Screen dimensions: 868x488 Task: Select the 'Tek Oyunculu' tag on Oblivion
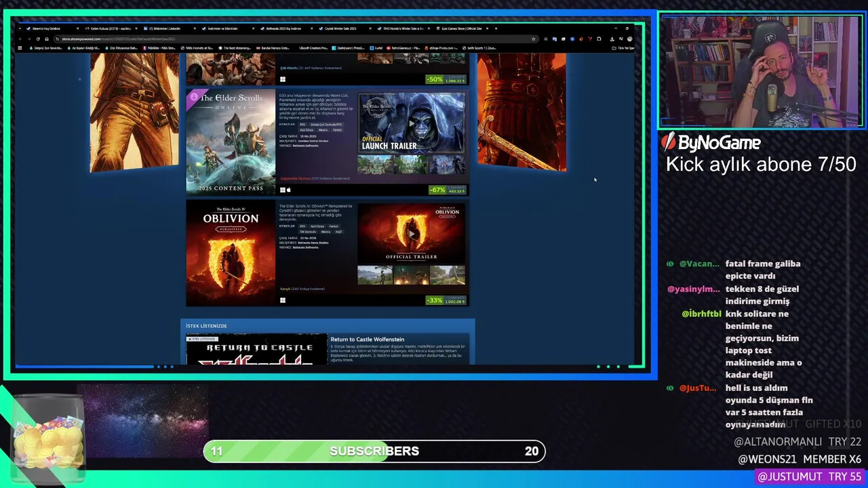(307, 231)
